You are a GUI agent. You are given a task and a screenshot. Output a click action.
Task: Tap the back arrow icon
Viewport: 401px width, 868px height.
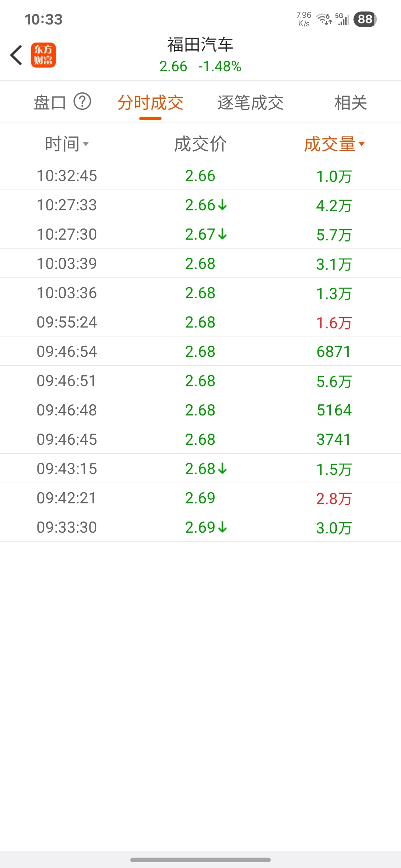click(16, 55)
